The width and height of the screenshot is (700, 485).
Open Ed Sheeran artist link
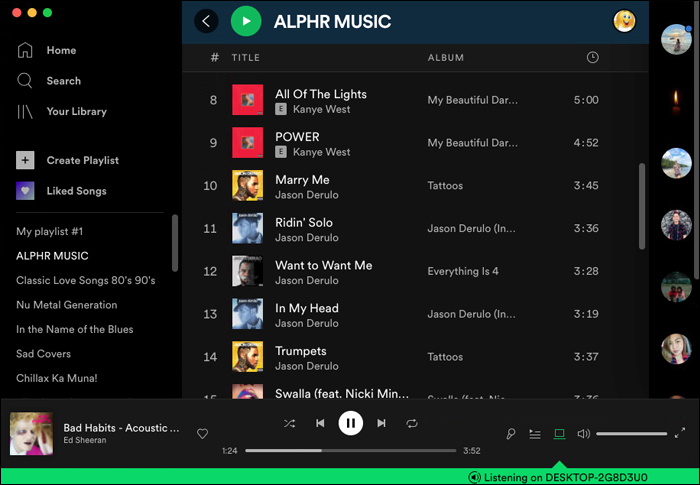(x=85, y=440)
